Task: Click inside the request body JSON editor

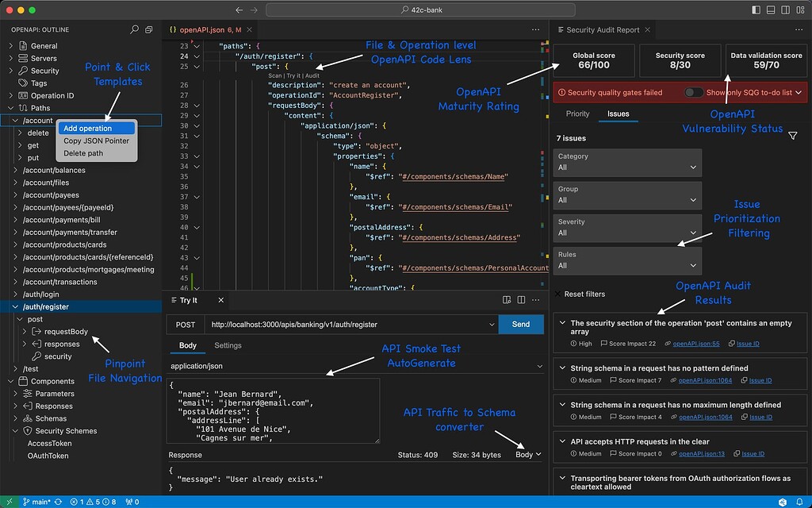Action: click(273, 410)
